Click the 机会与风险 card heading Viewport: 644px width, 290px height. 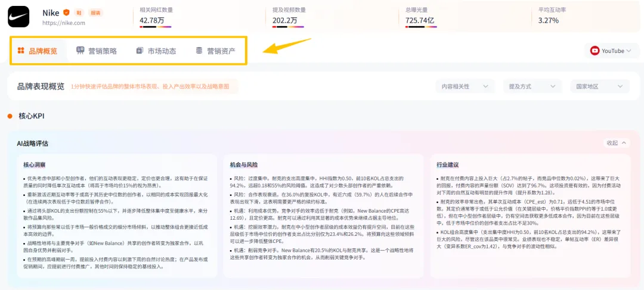[x=243, y=165]
